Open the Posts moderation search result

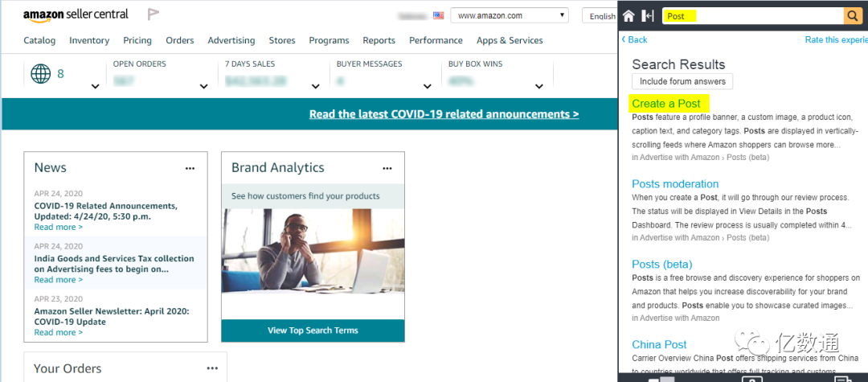[675, 184]
